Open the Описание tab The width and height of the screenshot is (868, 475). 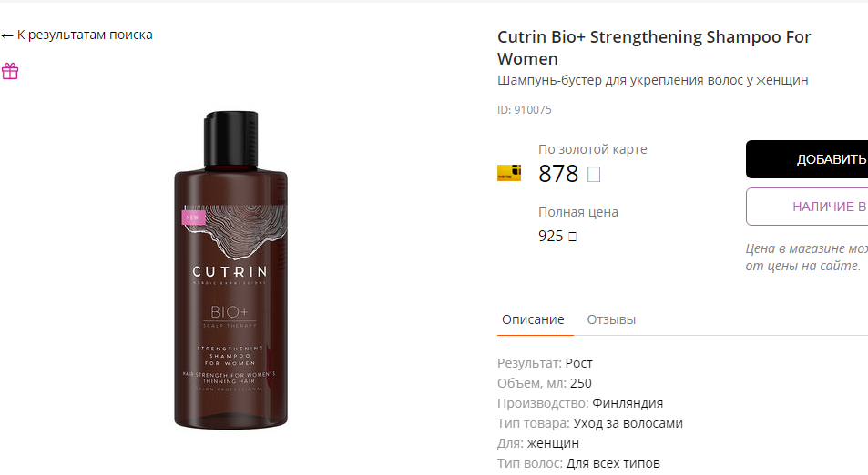pos(533,319)
